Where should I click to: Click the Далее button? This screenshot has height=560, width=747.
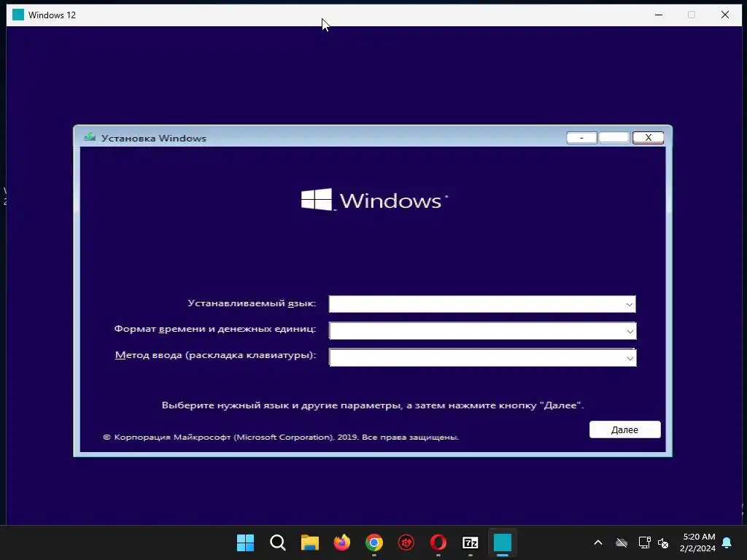coord(624,429)
